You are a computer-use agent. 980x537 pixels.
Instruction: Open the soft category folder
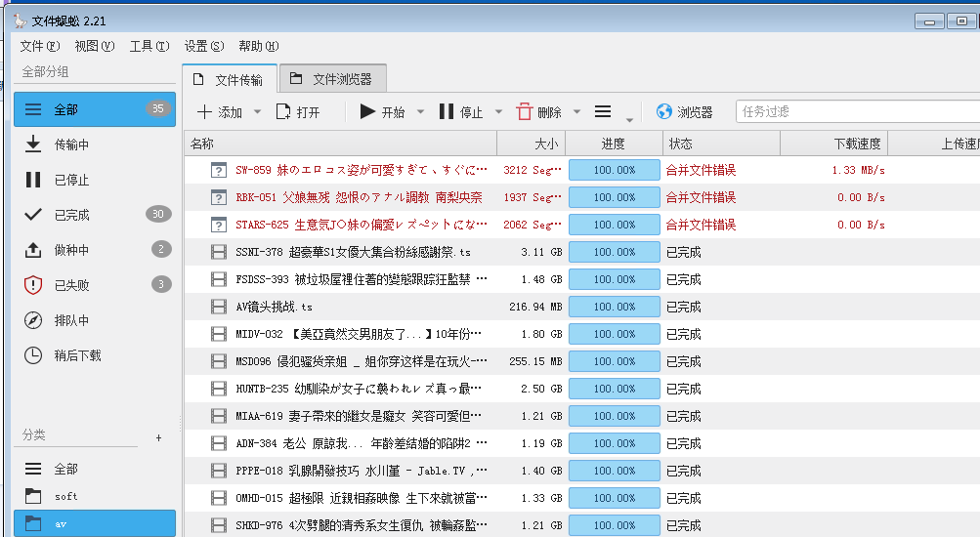click(95, 496)
